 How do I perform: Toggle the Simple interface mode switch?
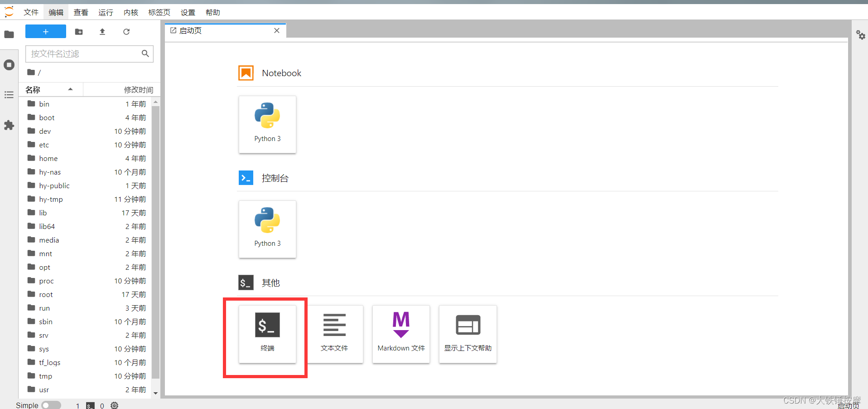coord(51,405)
